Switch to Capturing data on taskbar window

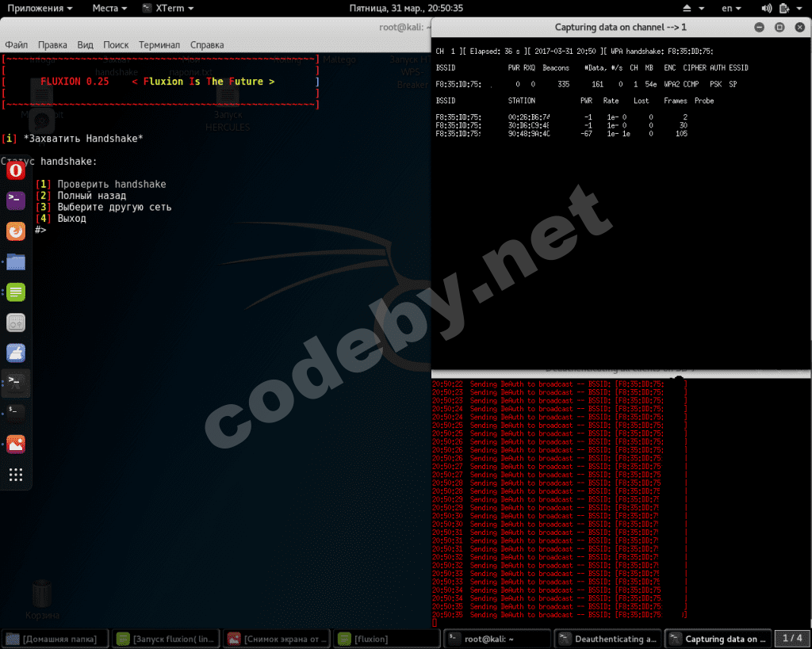(x=718, y=639)
